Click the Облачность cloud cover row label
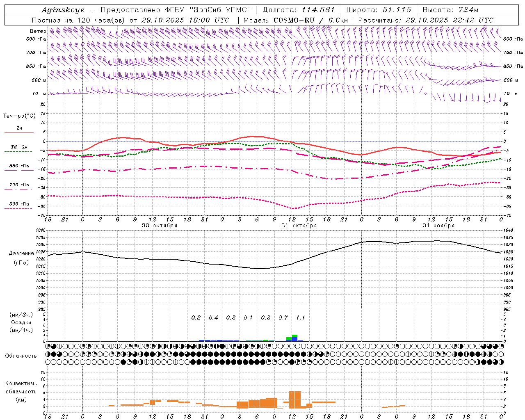The width and height of the screenshot is (525, 420). click(x=21, y=356)
